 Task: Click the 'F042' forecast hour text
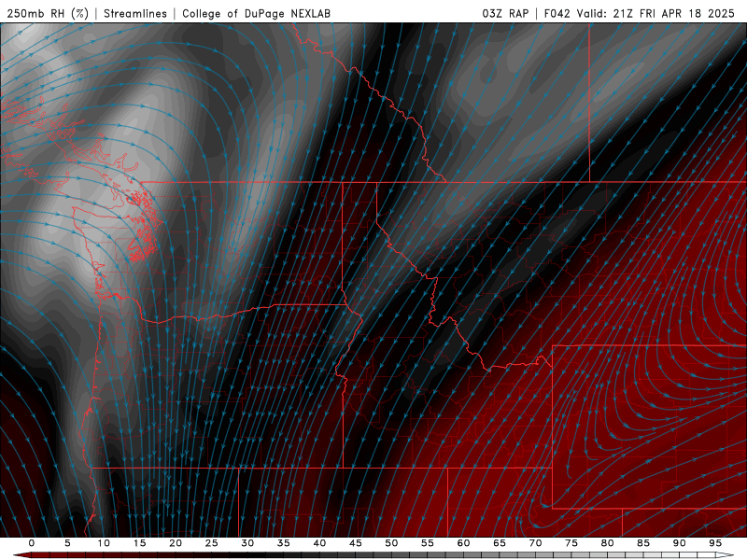click(557, 13)
